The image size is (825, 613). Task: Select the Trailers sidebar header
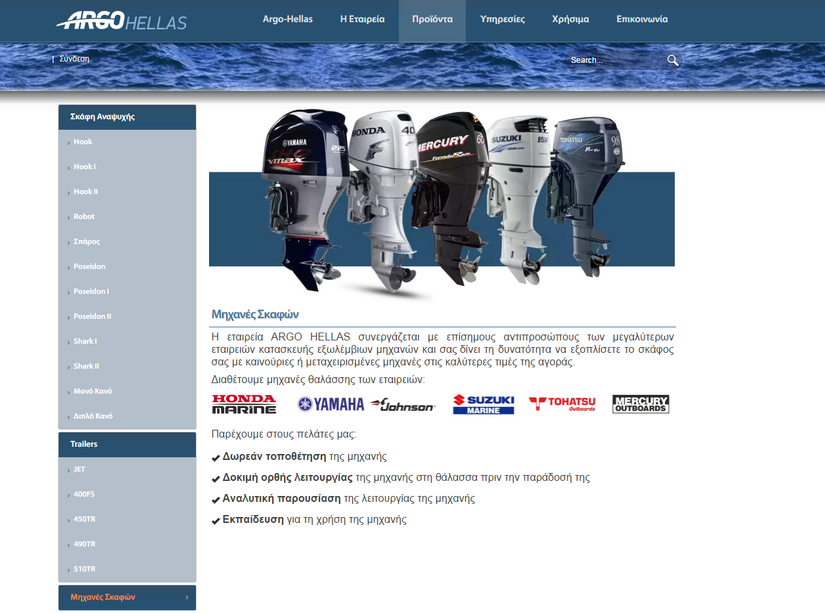(x=127, y=444)
